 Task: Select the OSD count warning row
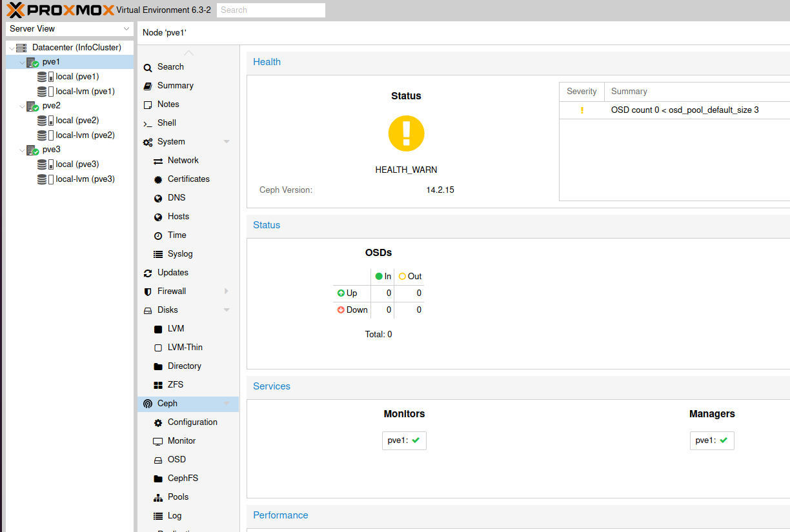coord(674,110)
